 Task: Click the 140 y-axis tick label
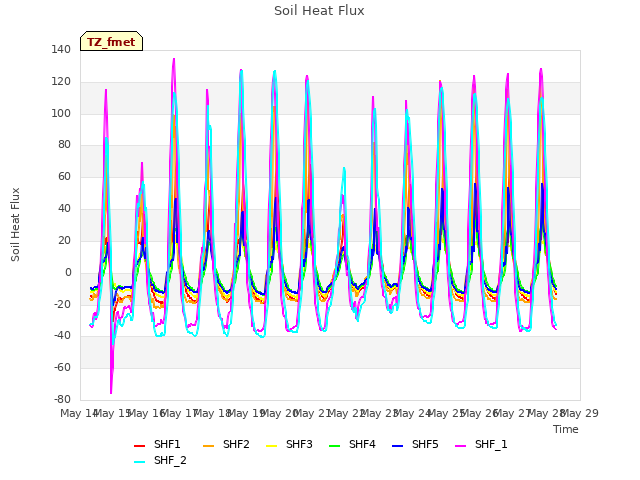click(61, 49)
